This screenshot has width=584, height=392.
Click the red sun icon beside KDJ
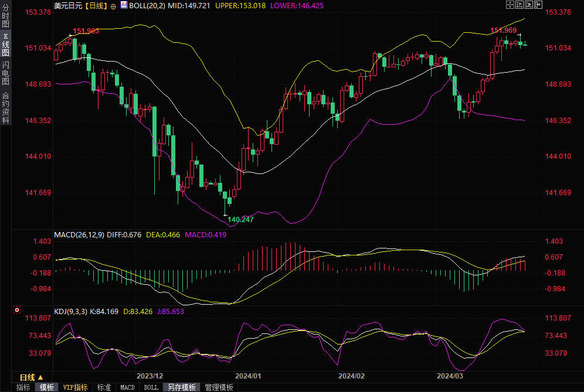click(17, 310)
